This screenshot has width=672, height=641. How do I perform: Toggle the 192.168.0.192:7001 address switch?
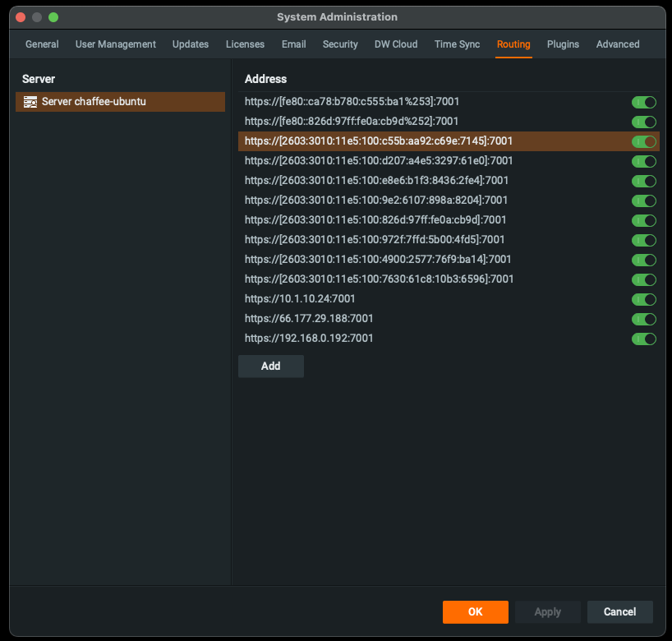coord(643,339)
